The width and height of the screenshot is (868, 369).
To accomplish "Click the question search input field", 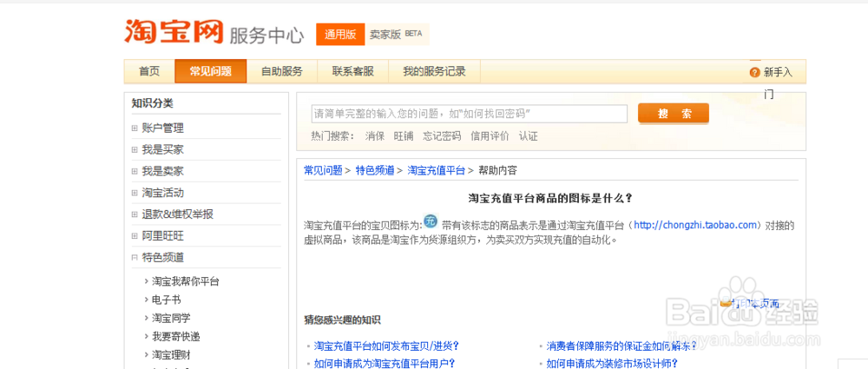I will tap(469, 114).
